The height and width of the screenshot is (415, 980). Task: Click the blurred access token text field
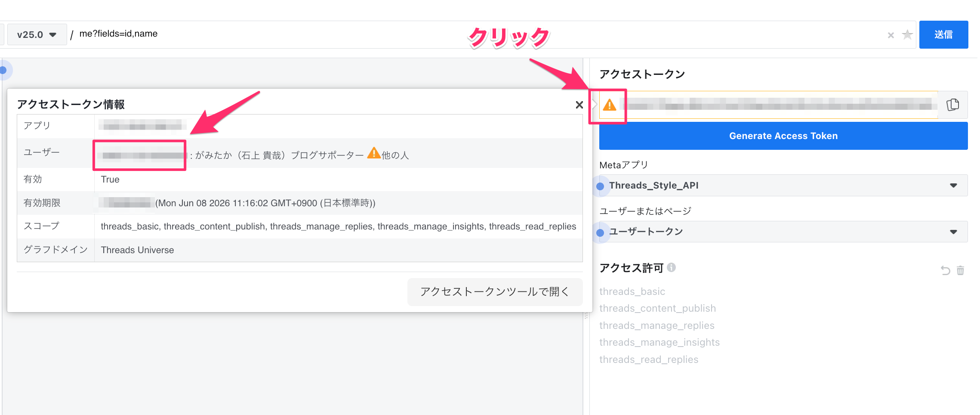[779, 105]
